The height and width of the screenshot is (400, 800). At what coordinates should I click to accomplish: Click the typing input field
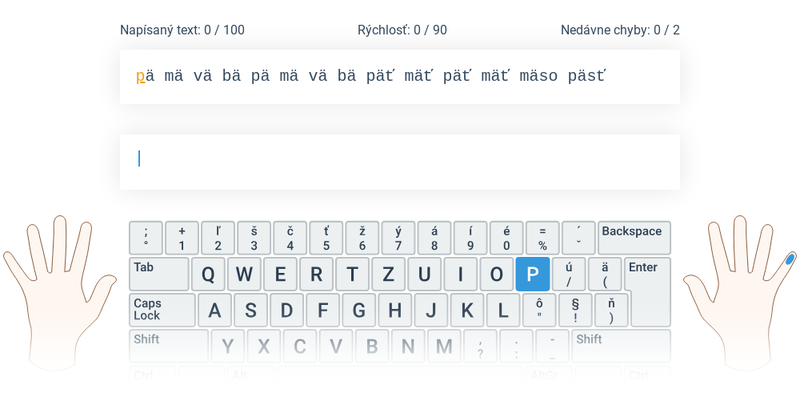[399, 162]
